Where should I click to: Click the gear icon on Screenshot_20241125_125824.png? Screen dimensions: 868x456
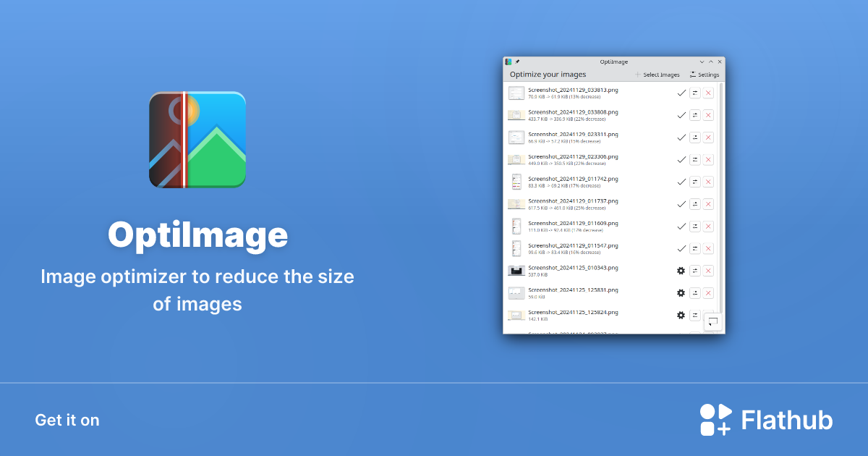coord(681,315)
